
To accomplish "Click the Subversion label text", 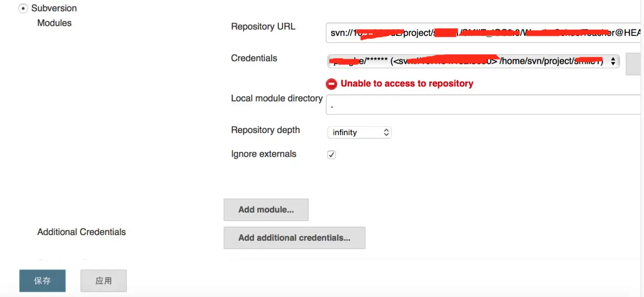I will tap(54, 8).
